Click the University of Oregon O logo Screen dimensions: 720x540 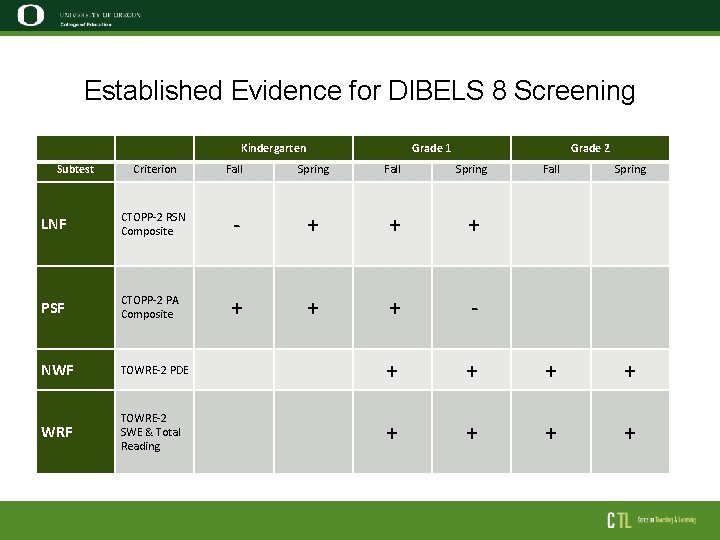point(31,15)
